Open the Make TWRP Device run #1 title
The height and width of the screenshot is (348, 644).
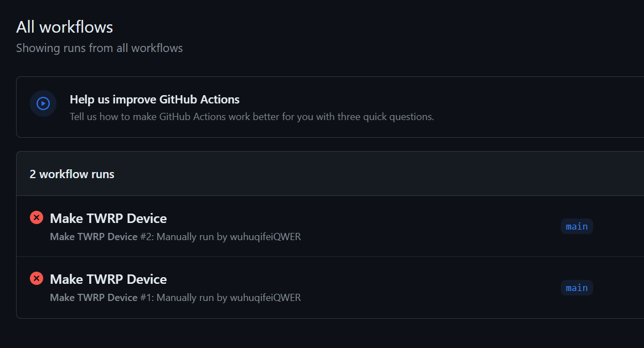click(108, 279)
